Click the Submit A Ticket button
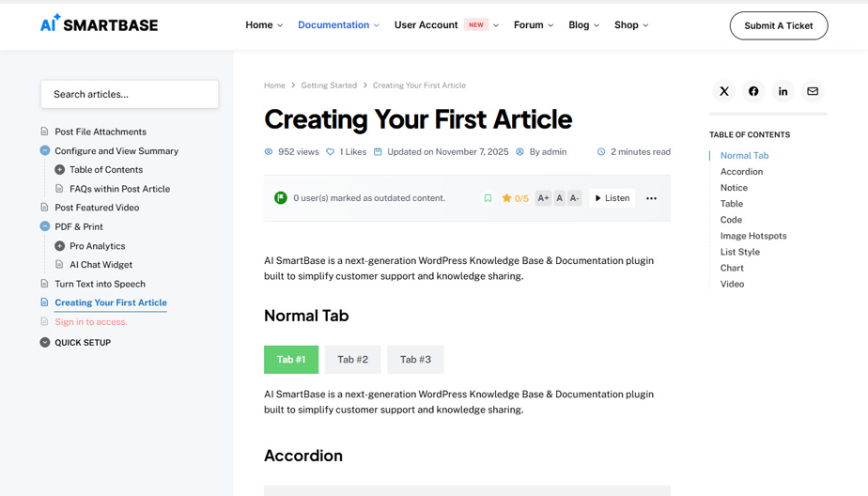This screenshot has height=496, width=868. [x=778, y=25]
